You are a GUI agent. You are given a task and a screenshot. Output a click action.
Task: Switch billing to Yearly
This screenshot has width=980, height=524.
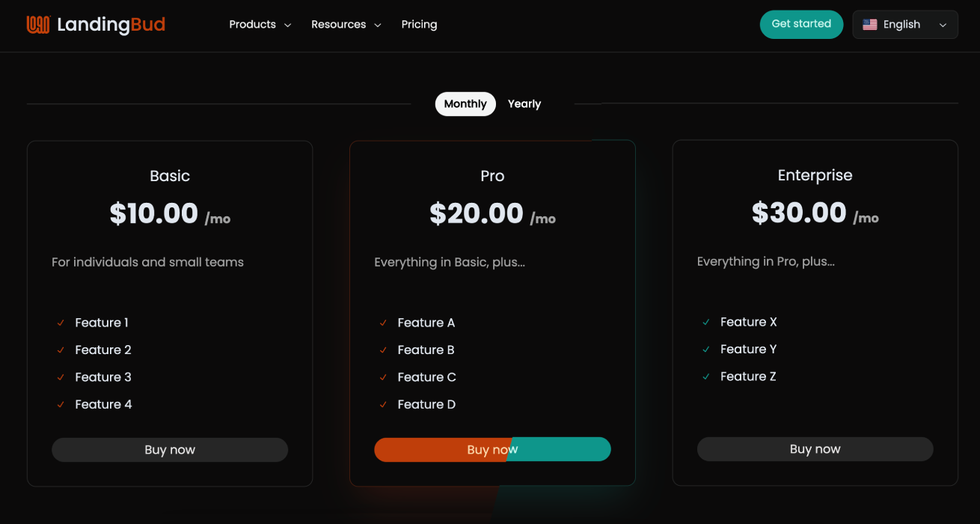[x=524, y=104]
